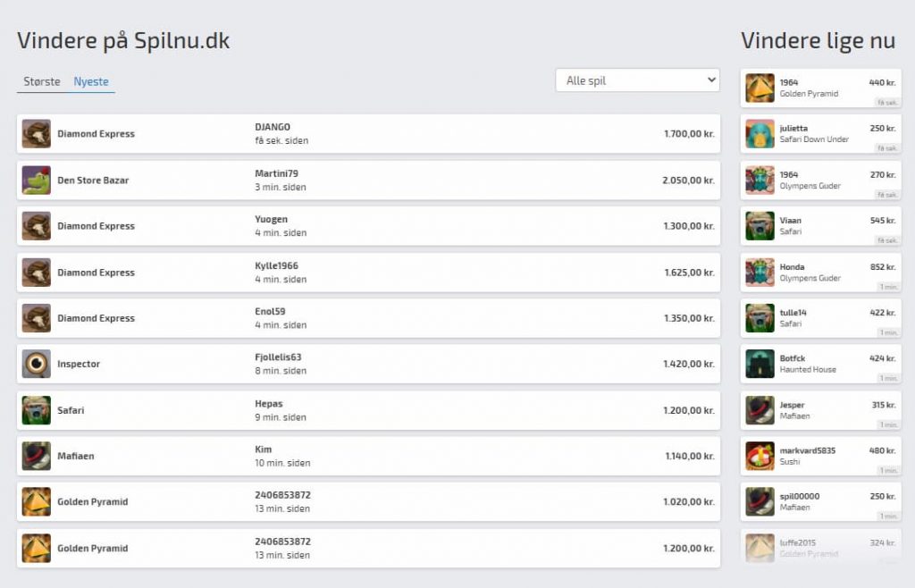
Task: Select the Jesper Mafiaen 315 kr. entry
Action: [820, 410]
